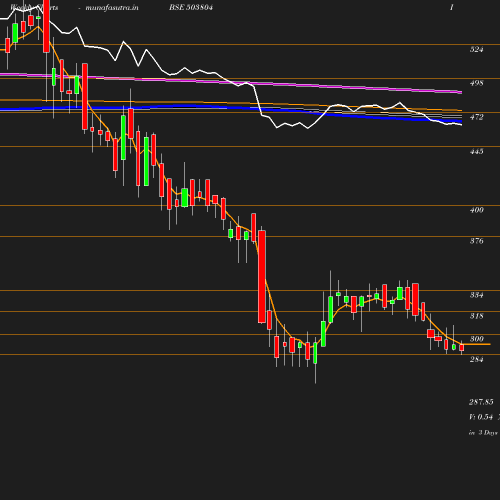The image size is (500, 500).
Task: Click the munafasutra.in label in header
Action: (x=112, y=8)
